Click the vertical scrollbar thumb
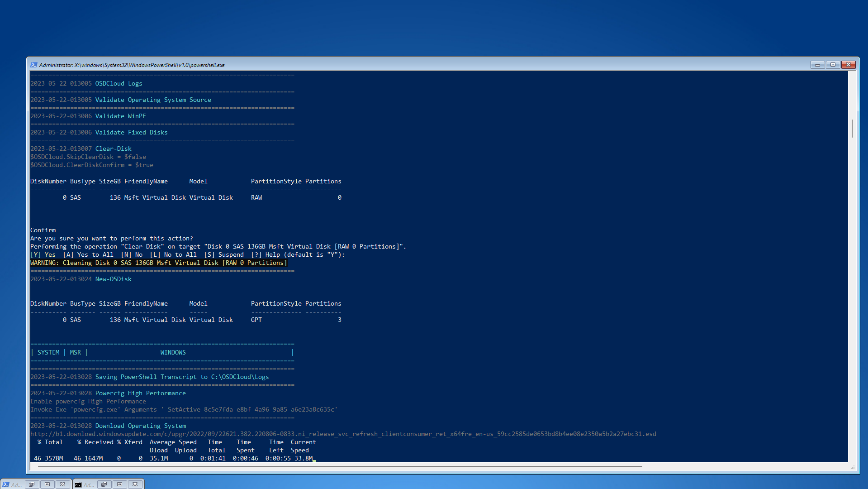 852,129
